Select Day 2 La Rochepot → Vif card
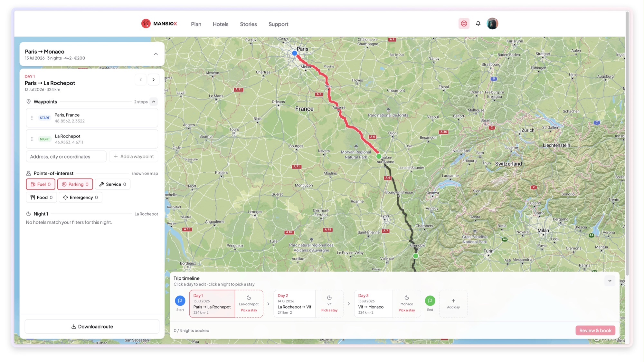The height and width of the screenshot is (362, 644). (294, 304)
